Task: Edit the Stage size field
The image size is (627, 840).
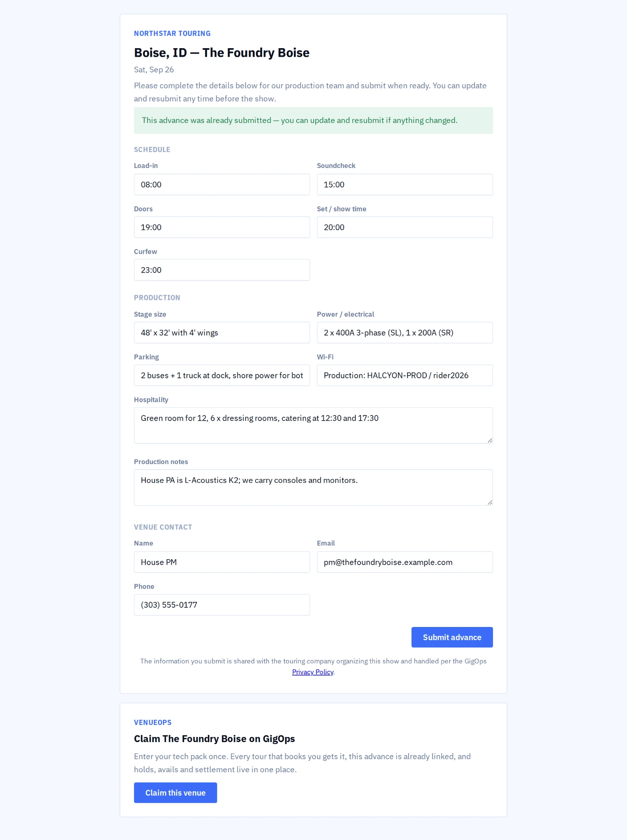Action: pyautogui.click(x=222, y=332)
